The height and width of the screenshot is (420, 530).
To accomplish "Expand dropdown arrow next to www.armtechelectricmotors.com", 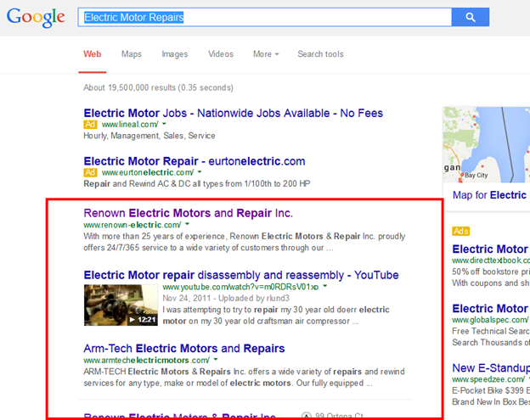I will point(216,359).
